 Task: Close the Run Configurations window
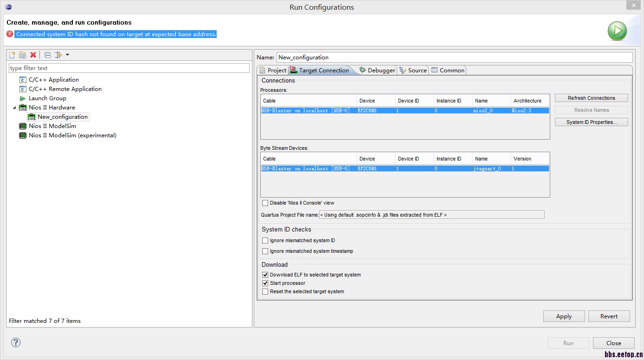633,5
